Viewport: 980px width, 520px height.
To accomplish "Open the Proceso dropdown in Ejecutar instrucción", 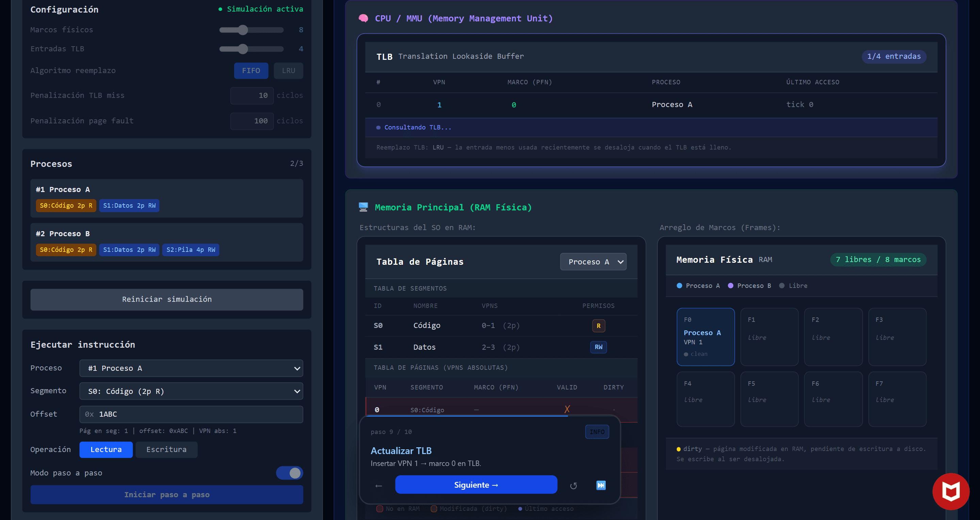I will click(191, 368).
